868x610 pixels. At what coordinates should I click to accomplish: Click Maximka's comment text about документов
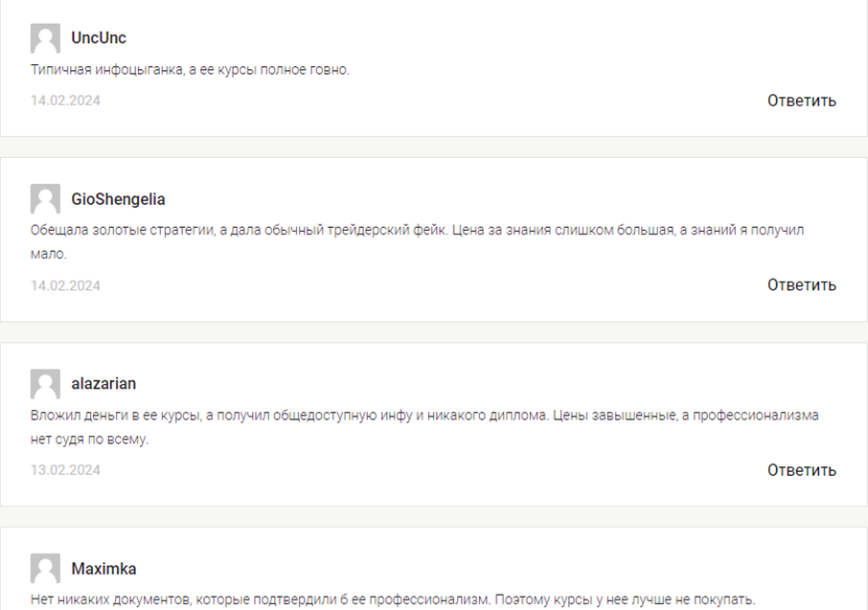click(393, 599)
